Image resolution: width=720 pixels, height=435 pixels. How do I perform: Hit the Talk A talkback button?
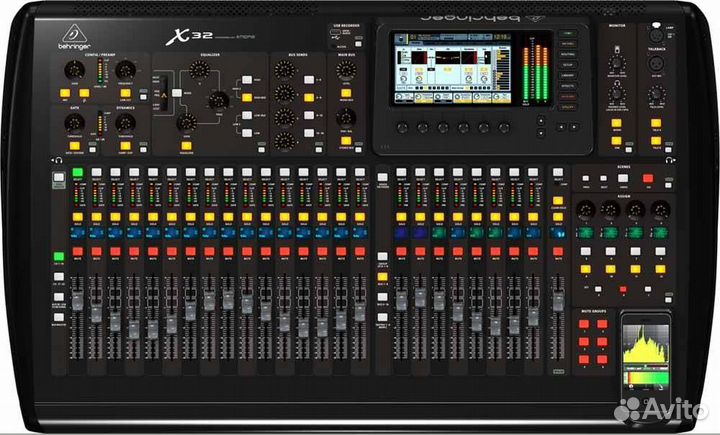(x=656, y=123)
